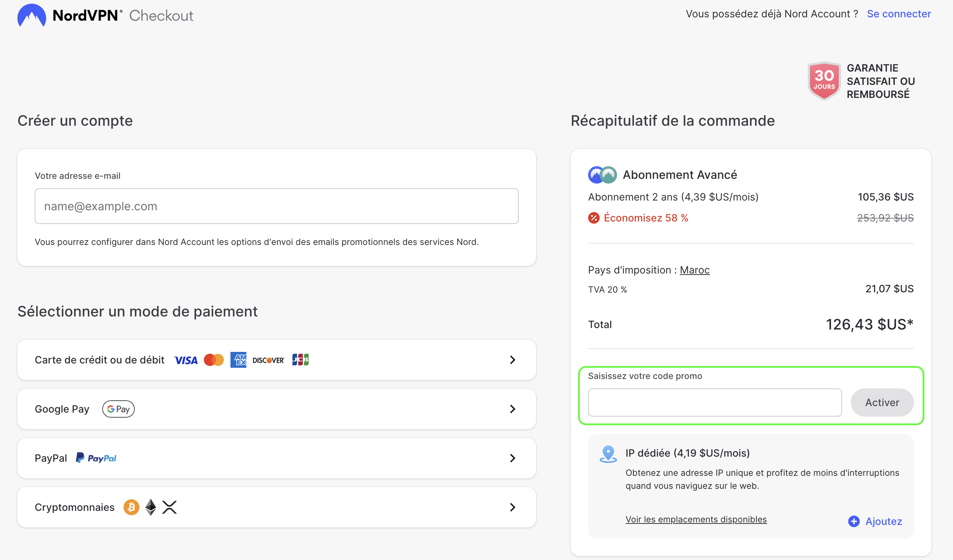Select the PayPal label text
The width and height of the screenshot is (953, 560).
(51, 458)
